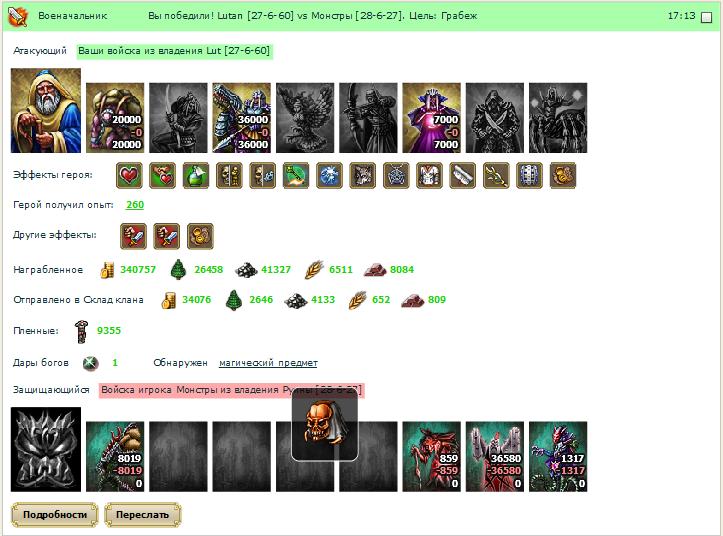Select the unit thumbnail with 36000 troops
The width and height of the screenshot is (723, 536).
point(242,118)
